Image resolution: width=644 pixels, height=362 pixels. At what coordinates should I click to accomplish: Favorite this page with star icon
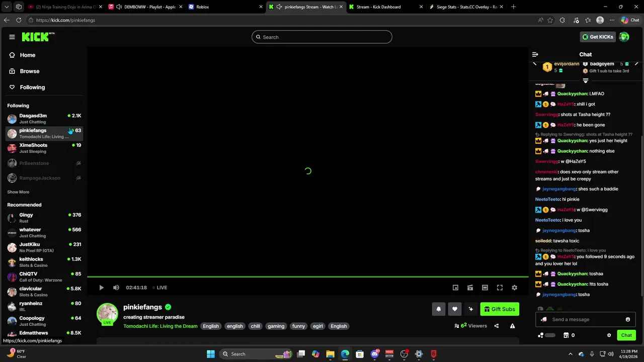[x=550, y=20]
